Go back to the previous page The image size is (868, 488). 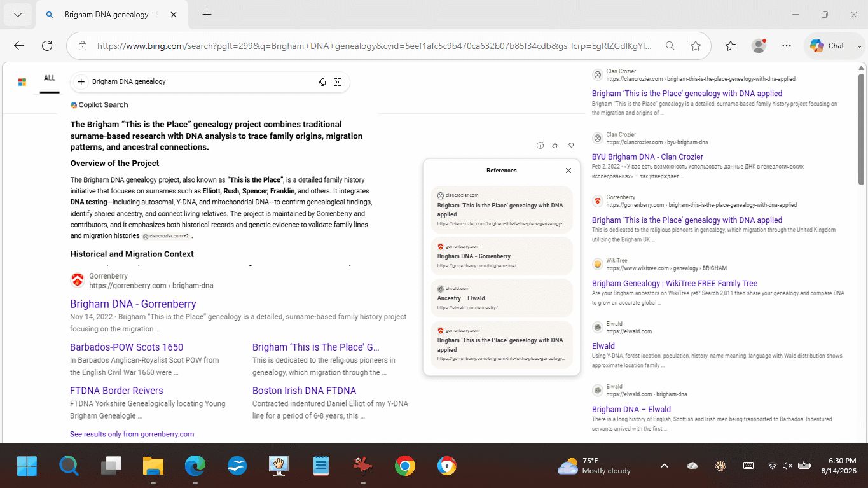point(19,46)
